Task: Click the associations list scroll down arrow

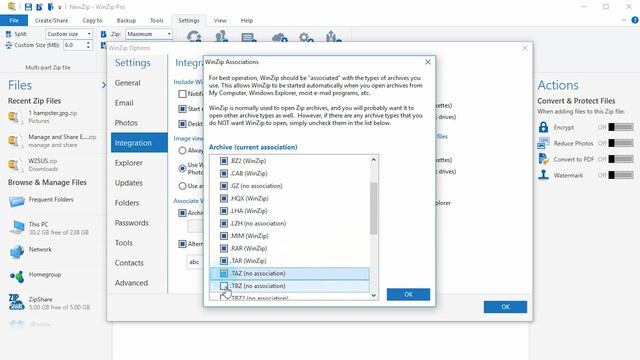Action: tap(373, 295)
